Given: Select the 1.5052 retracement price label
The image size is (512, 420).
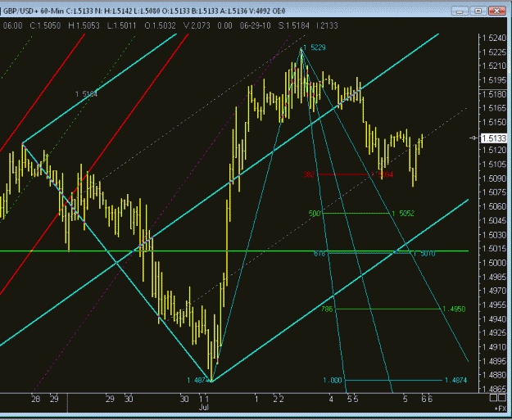Looking at the screenshot, I should pyautogui.click(x=403, y=214).
